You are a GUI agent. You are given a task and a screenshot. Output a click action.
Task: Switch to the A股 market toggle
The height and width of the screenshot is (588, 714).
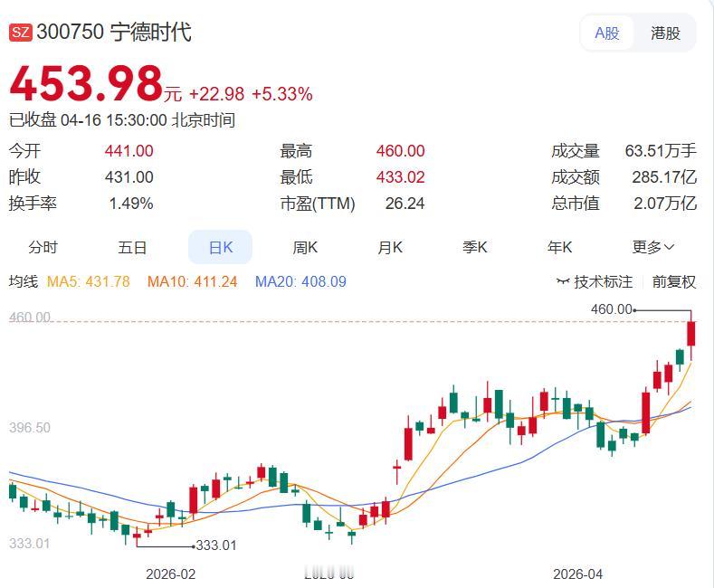[x=607, y=33]
